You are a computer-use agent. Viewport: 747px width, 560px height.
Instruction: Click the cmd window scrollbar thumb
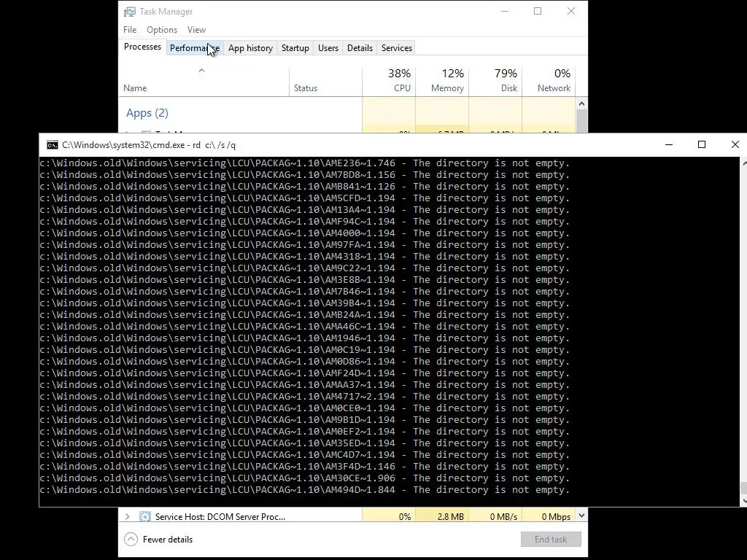743,489
